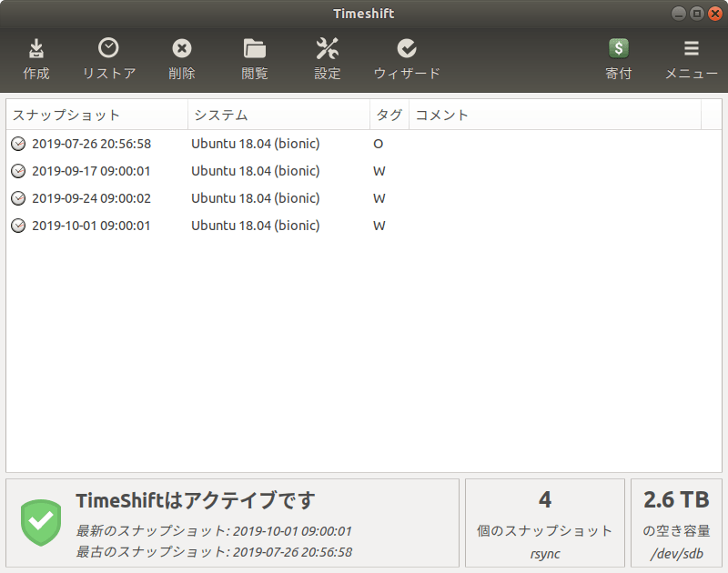Click clock icon of 2019-07-26 snapshot row
Screen dimensions: 728x573
18,144
